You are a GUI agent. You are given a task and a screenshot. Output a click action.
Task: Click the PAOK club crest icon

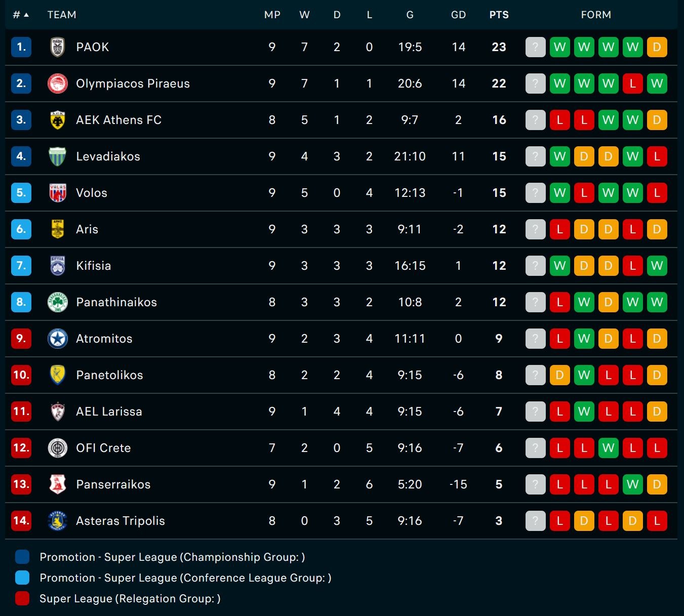[x=58, y=47]
